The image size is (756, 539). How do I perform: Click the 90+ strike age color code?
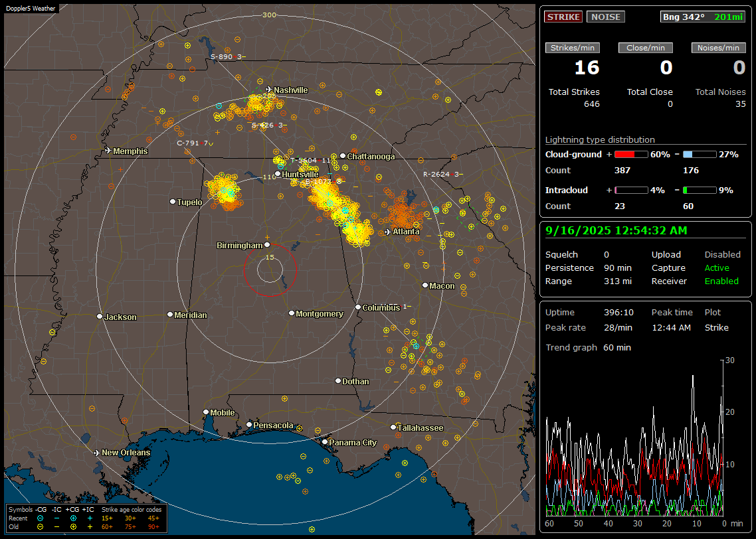coord(154,527)
